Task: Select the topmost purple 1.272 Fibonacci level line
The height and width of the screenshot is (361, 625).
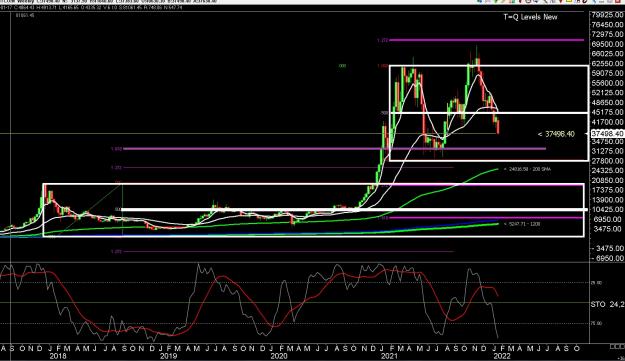Action: point(486,40)
